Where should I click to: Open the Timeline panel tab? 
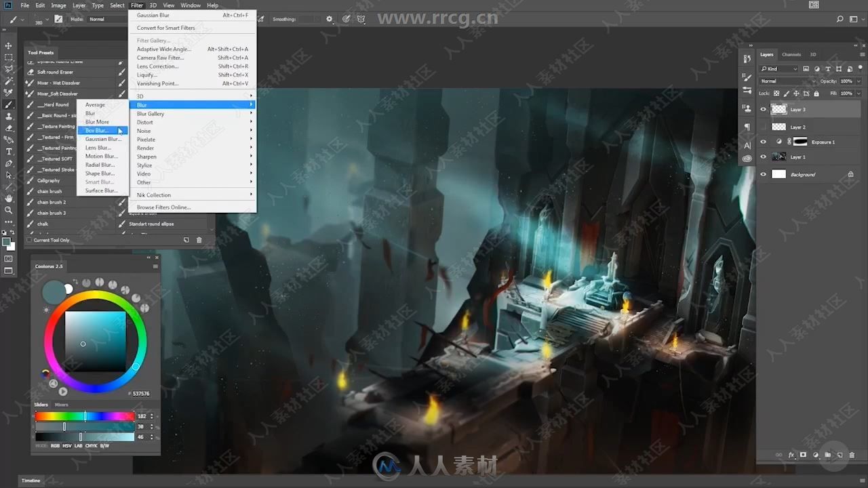point(32,481)
